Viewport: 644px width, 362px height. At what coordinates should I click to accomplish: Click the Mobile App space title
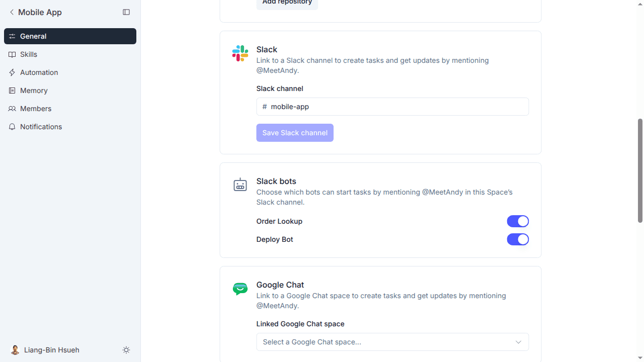(x=40, y=12)
